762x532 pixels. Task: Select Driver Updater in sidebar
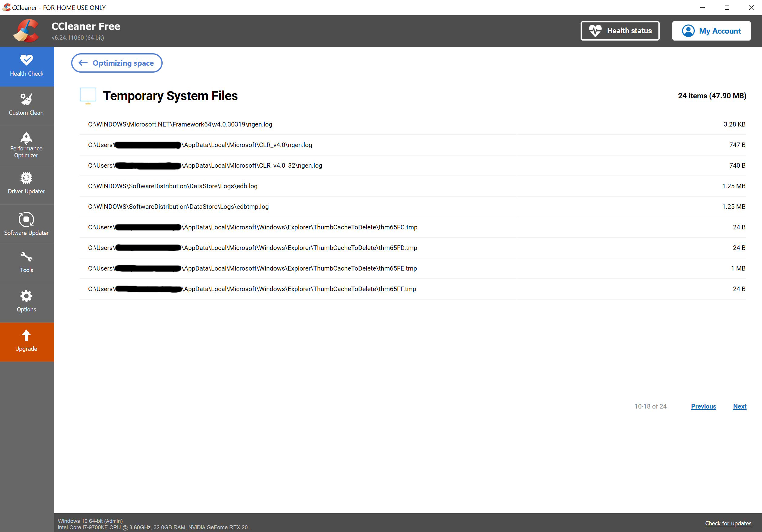(x=27, y=184)
